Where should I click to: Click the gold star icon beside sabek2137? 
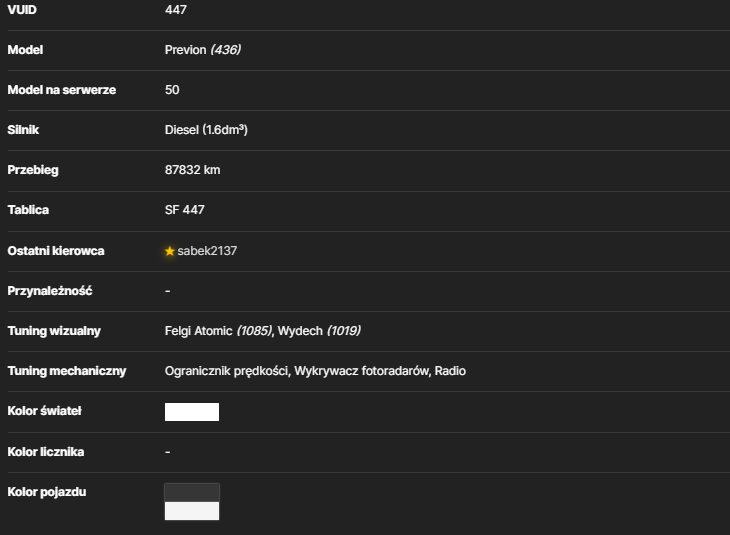[169, 251]
